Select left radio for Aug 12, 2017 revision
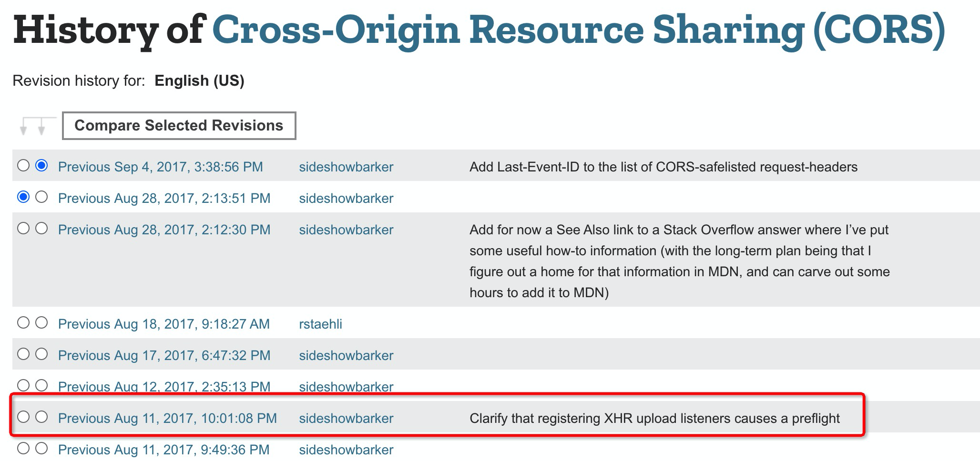Image resolution: width=980 pixels, height=461 pixels. tap(23, 385)
